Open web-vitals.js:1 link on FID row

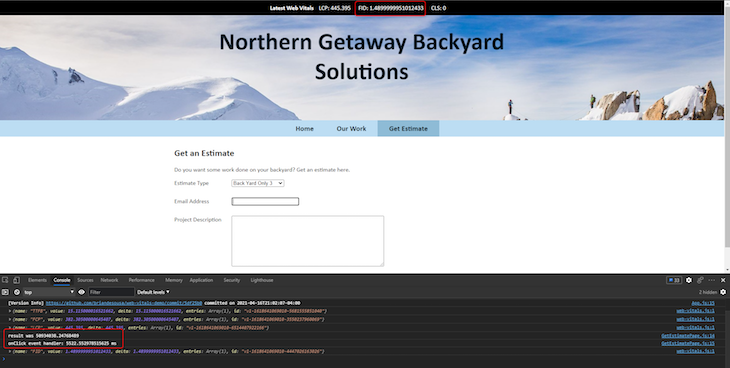[x=696, y=351]
